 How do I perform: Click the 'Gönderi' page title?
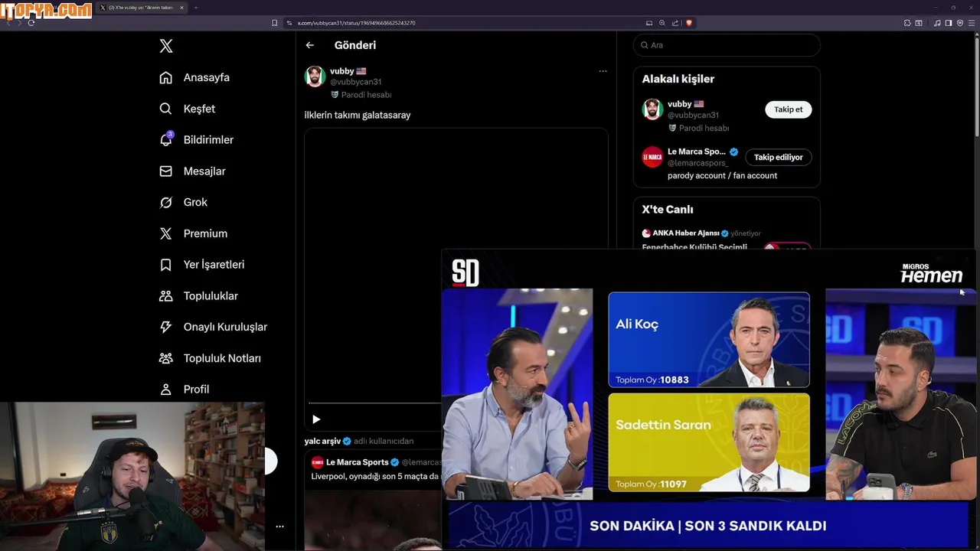point(355,45)
